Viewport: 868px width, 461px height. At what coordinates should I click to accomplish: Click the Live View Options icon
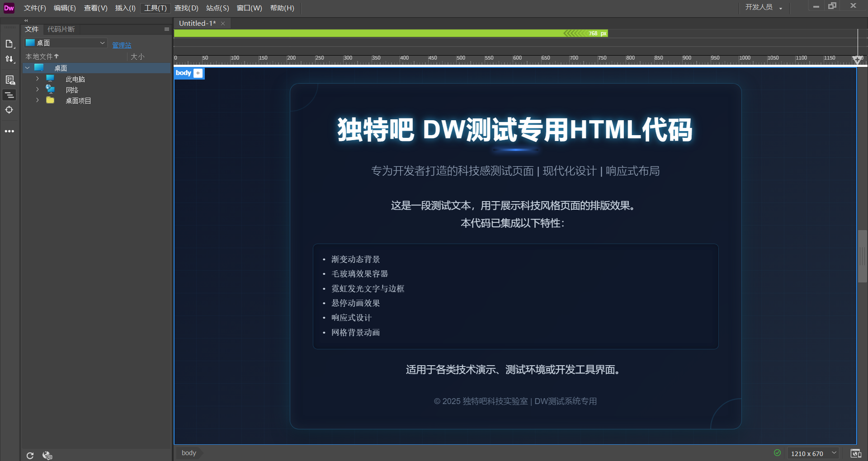coord(9,80)
